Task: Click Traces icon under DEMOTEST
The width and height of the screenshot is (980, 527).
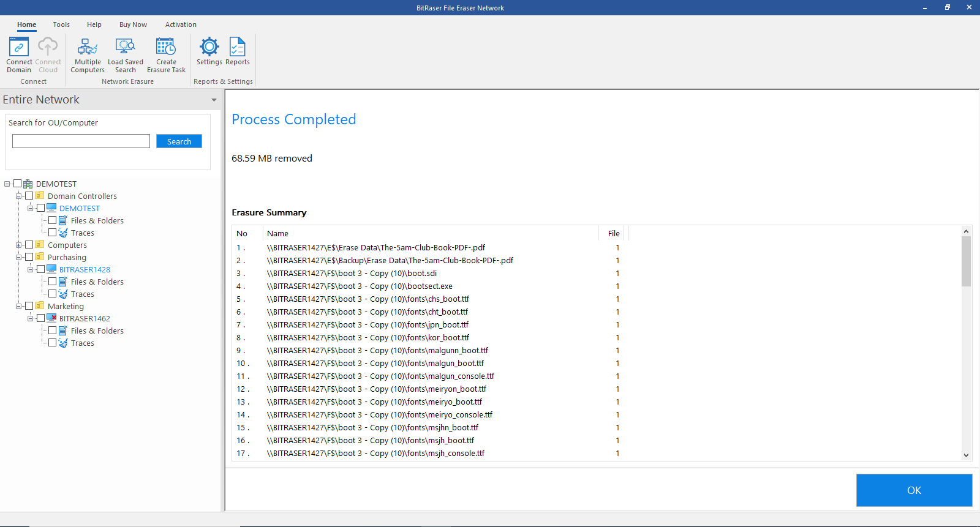Action: pos(63,233)
